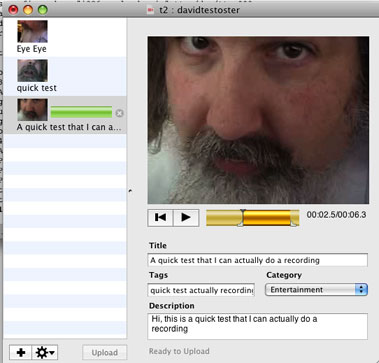379x363 pixels.
Task: Click the golden video timeline bar
Action: click(252, 218)
